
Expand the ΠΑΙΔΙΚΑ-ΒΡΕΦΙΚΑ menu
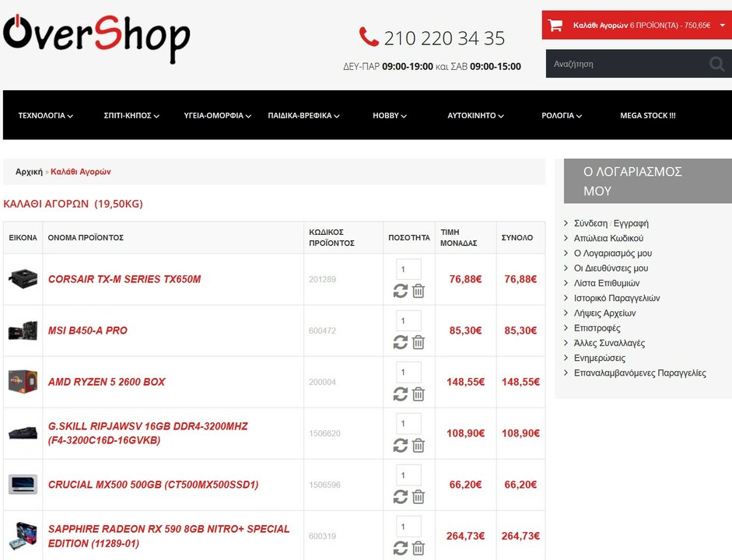pyautogui.click(x=303, y=115)
